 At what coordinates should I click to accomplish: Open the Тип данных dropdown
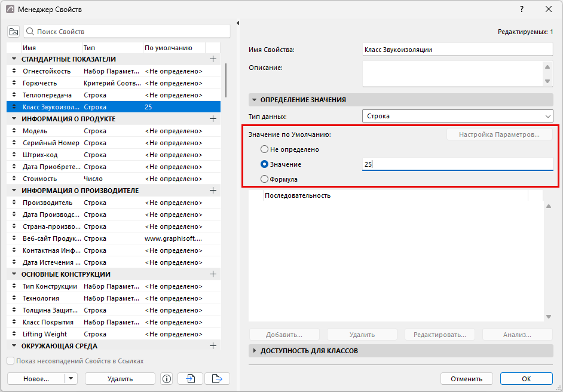coord(457,117)
